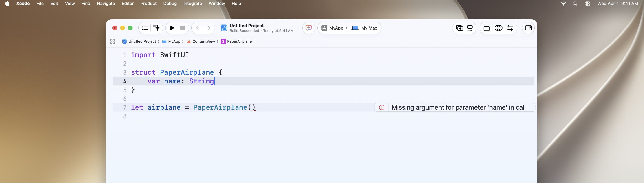Click the Missing argument error message
Viewport: 644px width, 183px height.
pyautogui.click(x=459, y=107)
